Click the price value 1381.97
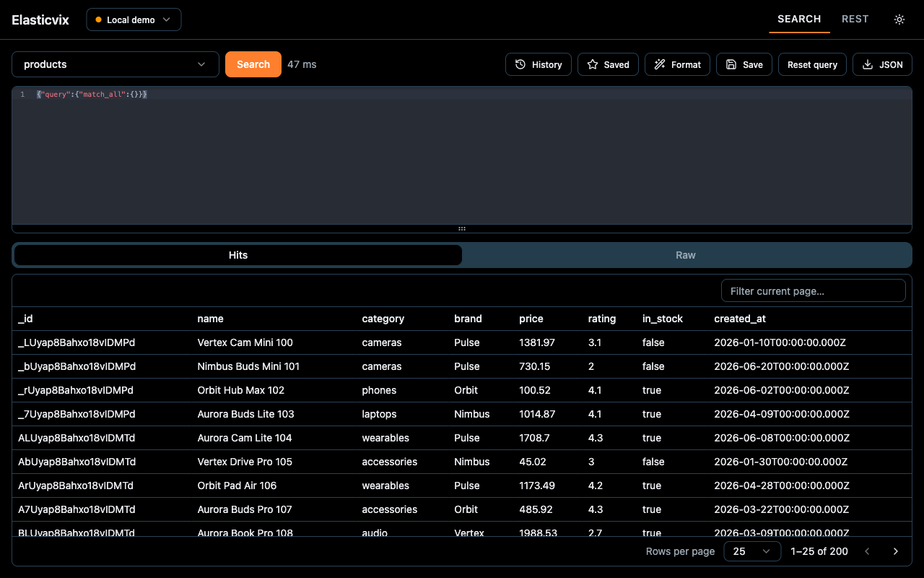The image size is (924, 578). pyautogui.click(x=537, y=342)
